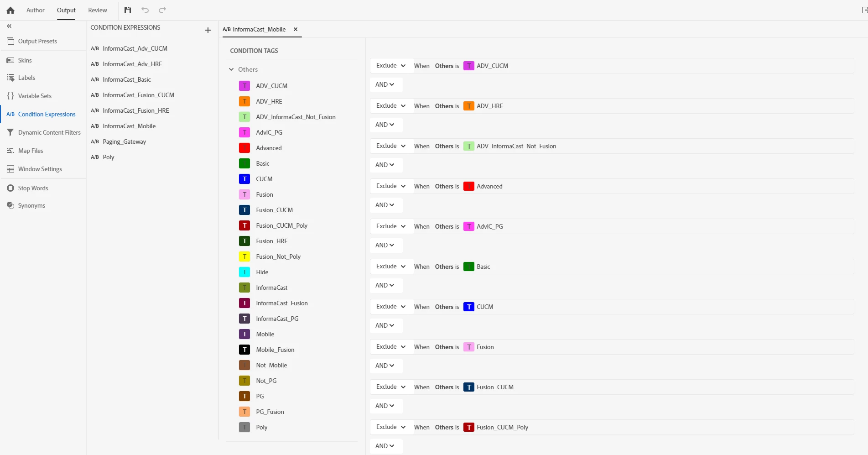The height and width of the screenshot is (455, 868).
Task: Open Window Settings section
Action: pos(40,169)
